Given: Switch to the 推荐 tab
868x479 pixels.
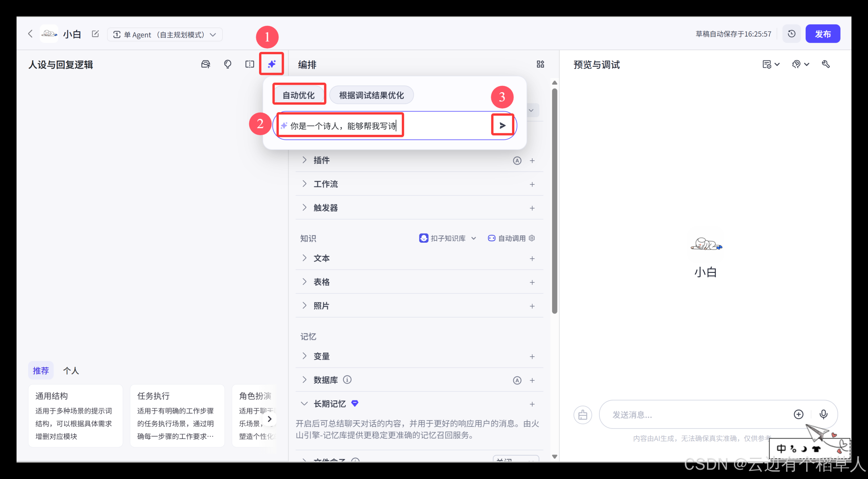Looking at the screenshot, I should coord(41,371).
